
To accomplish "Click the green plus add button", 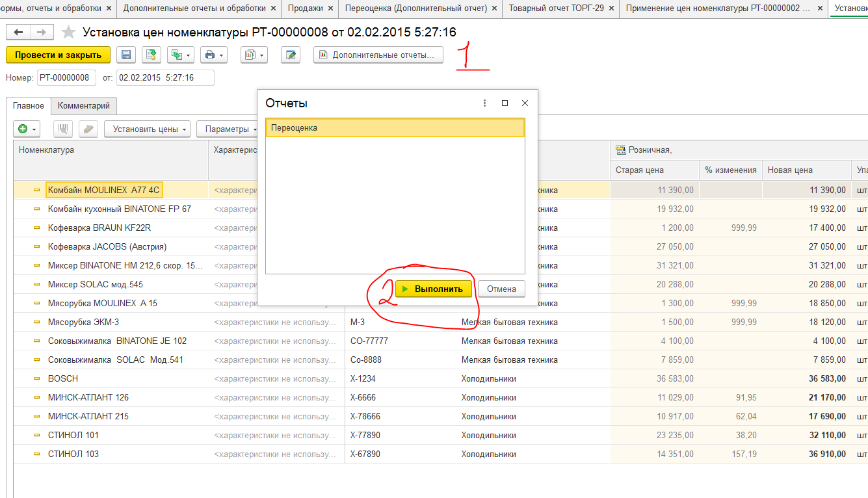I will pyautogui.click(x=27, y=129).
